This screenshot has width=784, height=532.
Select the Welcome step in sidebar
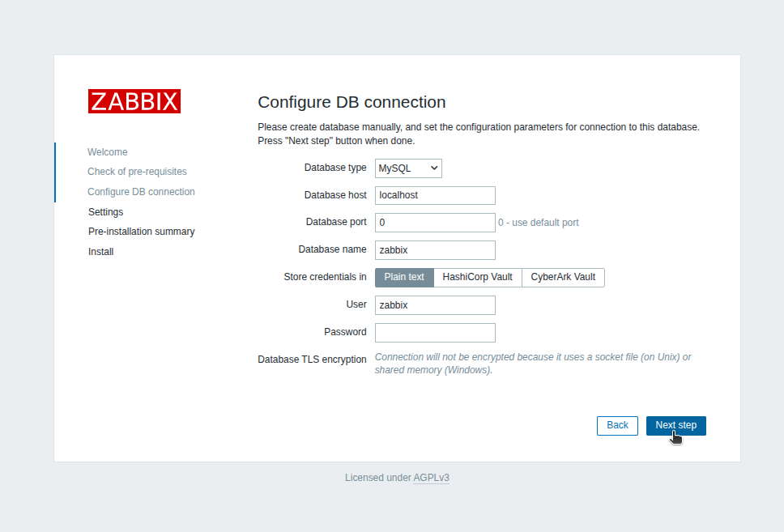pyautogui.click(x=108, y=152)
